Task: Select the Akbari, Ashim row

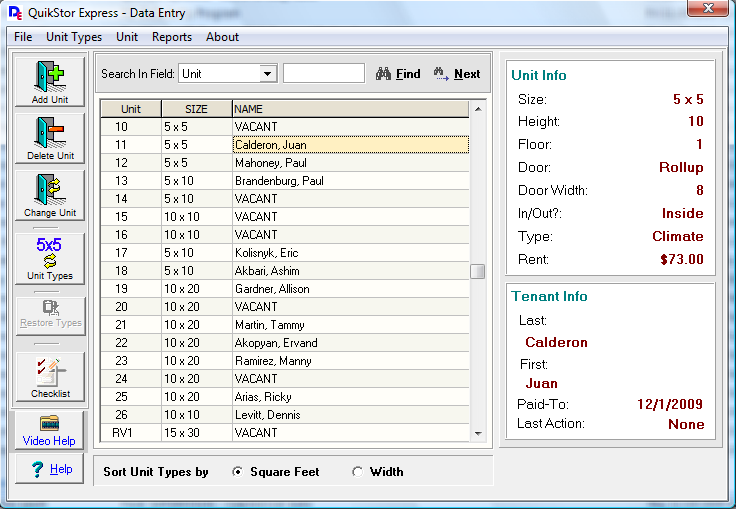Action: click(x=285, y=271)
